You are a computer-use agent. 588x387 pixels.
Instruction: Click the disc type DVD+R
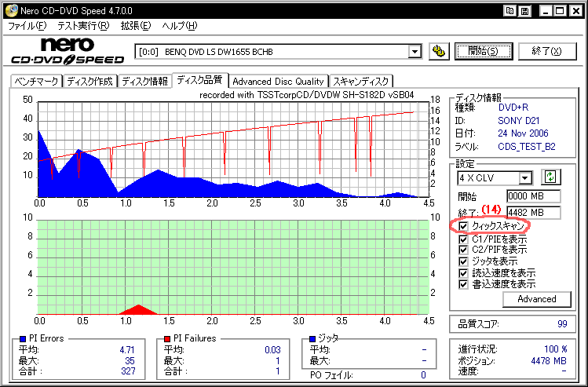513,108
